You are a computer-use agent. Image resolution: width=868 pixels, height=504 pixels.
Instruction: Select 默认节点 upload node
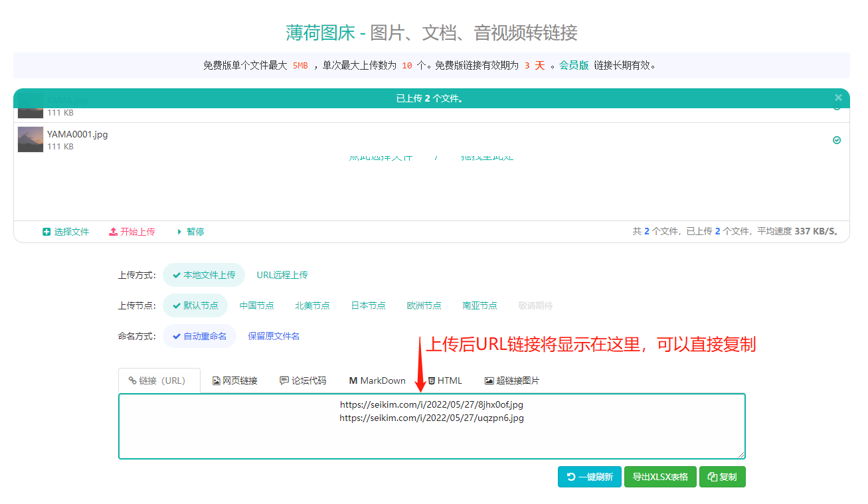click(x=195, y=305)
